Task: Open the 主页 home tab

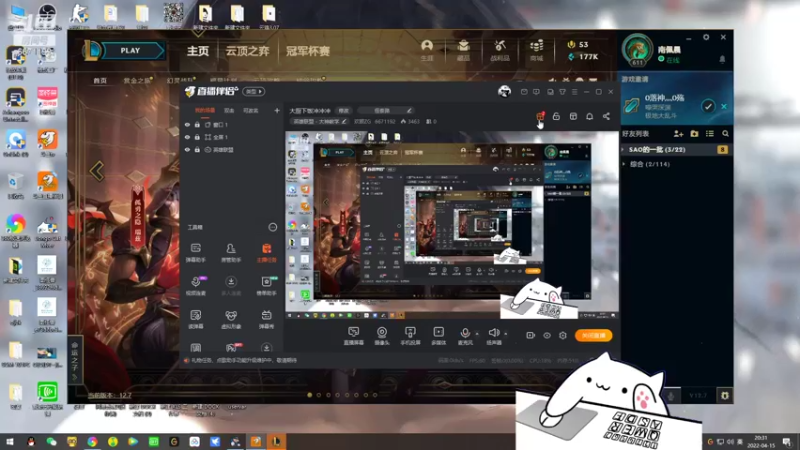Action: coord(198,51)
